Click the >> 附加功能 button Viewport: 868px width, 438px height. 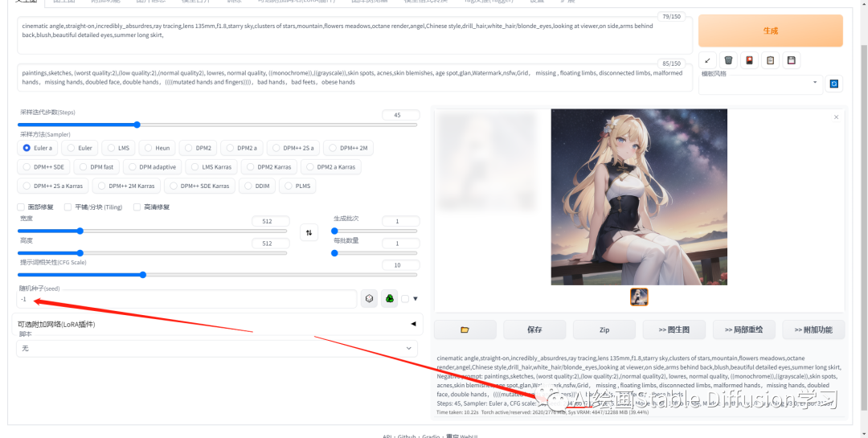(x=813, y=330)
